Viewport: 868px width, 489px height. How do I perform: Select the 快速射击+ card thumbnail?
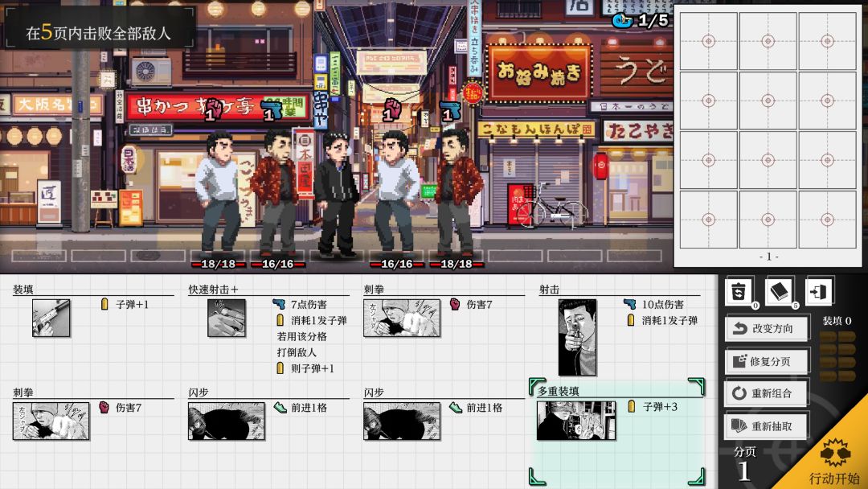click(x=227, y=318)
